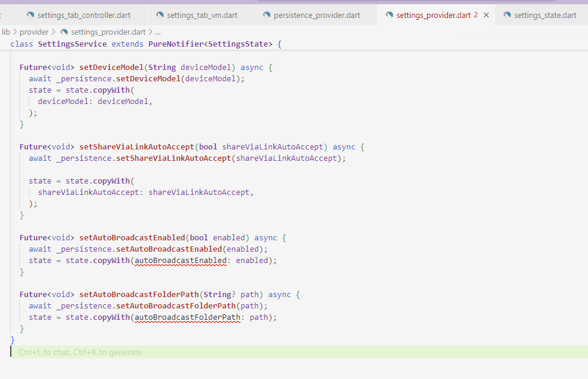Click Dart file icon in breadcrumb
Viewport: 588px width, 379px height.
[64, 32]
